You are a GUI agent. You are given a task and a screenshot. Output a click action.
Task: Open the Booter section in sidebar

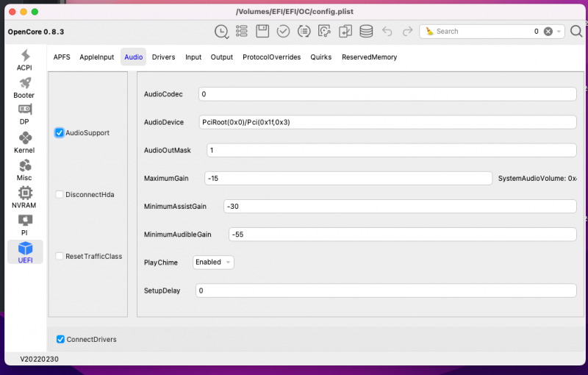25,87
